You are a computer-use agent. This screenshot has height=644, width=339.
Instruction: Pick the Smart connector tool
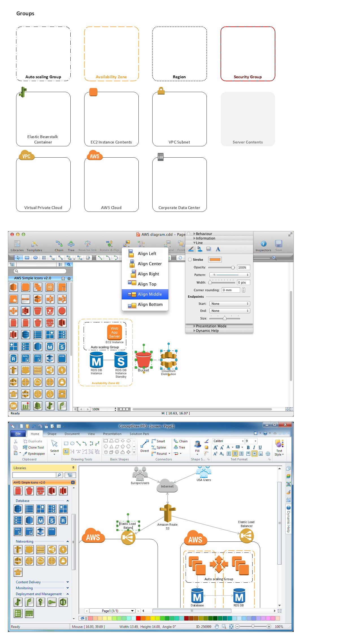pos(158,441)
